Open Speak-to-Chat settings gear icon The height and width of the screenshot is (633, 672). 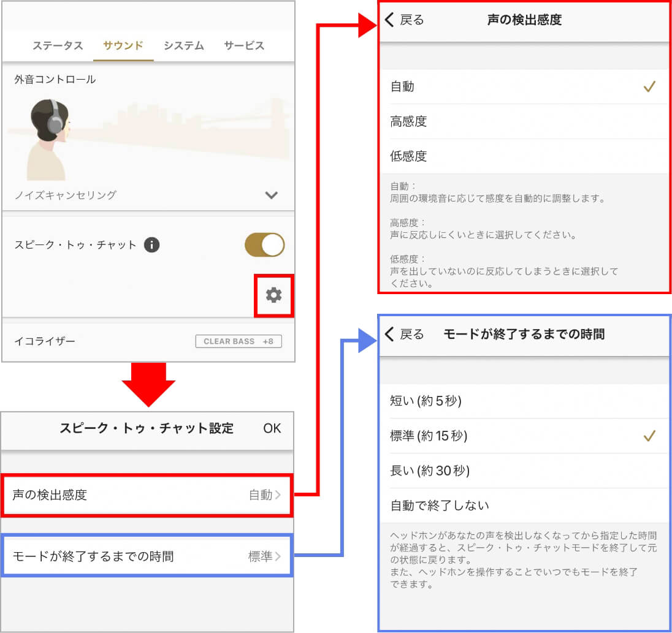[273, 295]
